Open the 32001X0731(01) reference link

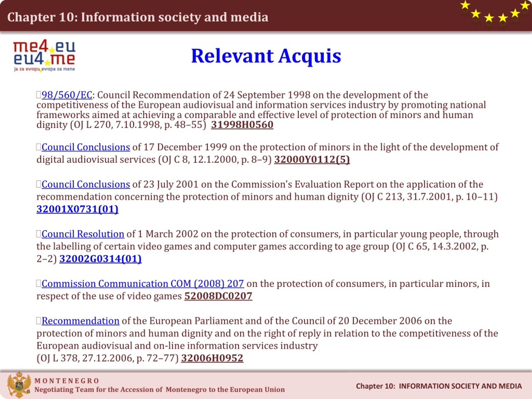tap(78, 209)
